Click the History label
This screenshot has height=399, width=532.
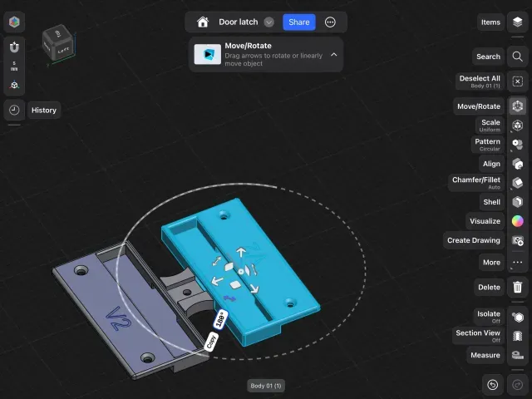click(44, 111)
